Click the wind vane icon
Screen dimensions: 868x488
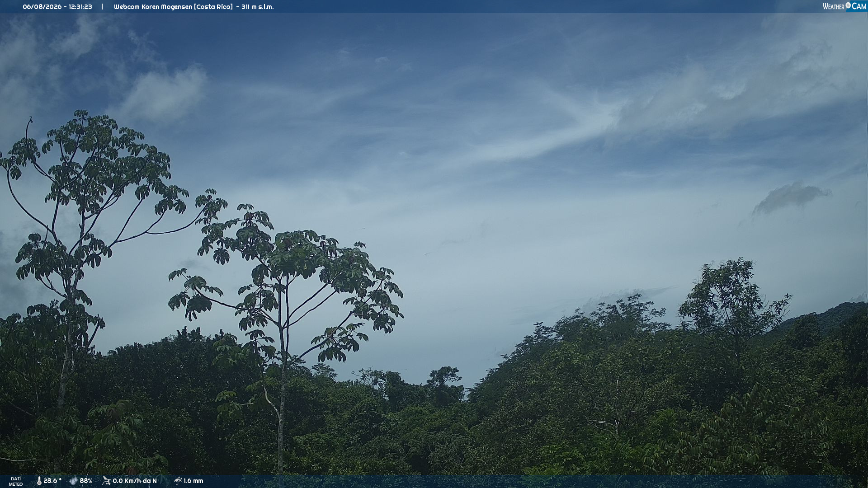(106, 481)
